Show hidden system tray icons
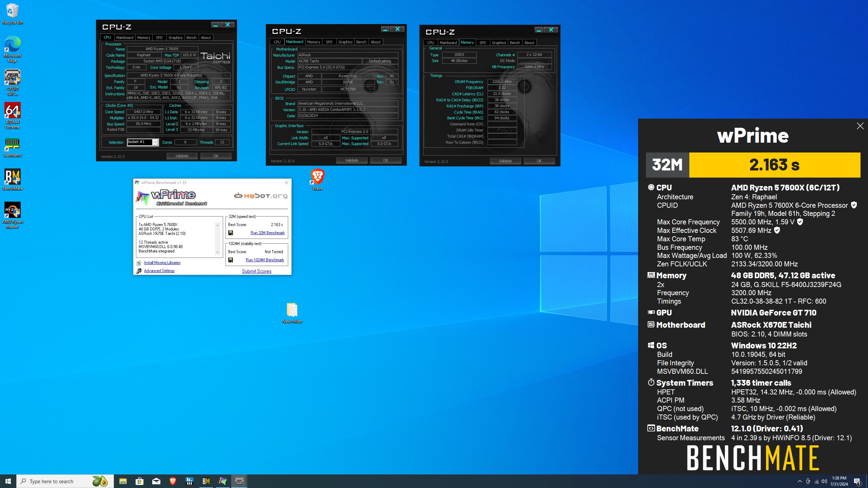Image resolution: width=868 pixels, height=488 pixels. 800,481
